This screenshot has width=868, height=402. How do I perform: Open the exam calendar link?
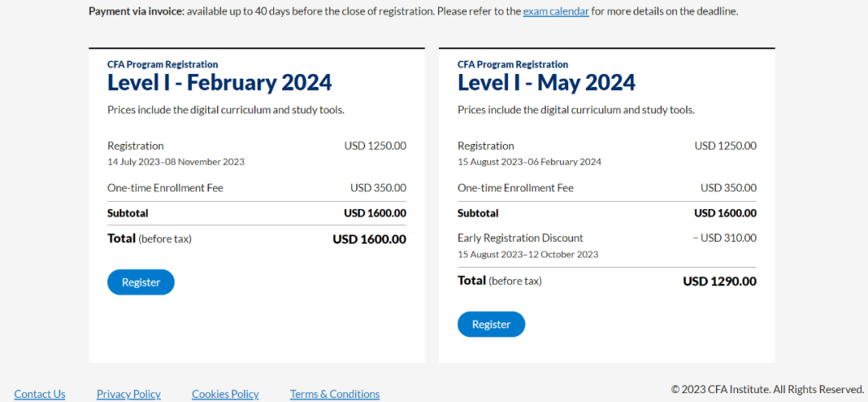(x=555, y=11)
